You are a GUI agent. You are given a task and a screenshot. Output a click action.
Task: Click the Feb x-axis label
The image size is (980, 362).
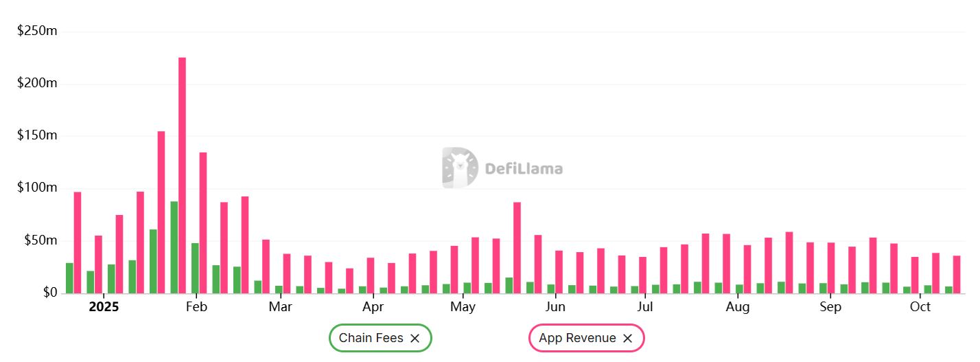pyautogui.click(x=196, y=307)
